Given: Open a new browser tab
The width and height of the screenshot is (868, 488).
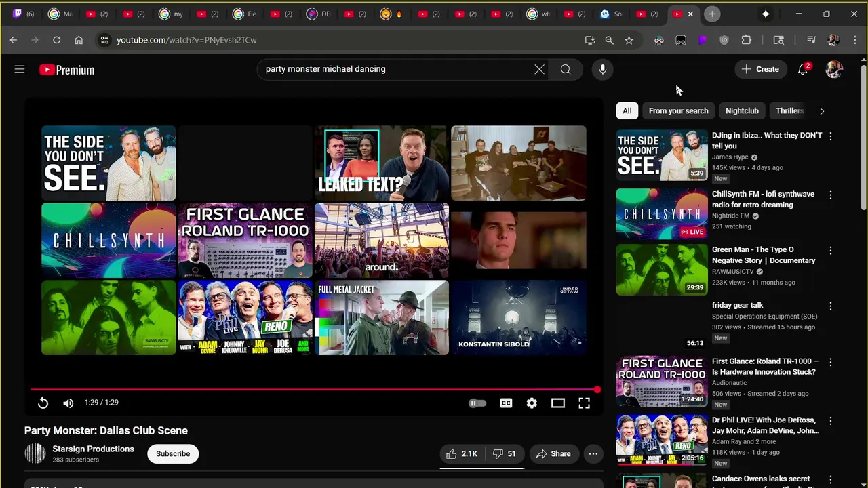Looking at the screenshot, I should coord(712,14).
